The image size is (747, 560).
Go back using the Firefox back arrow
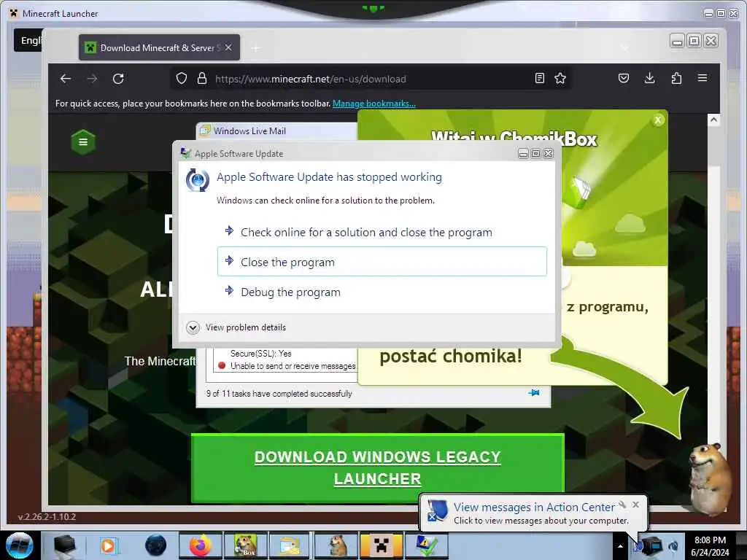(66, 79)
